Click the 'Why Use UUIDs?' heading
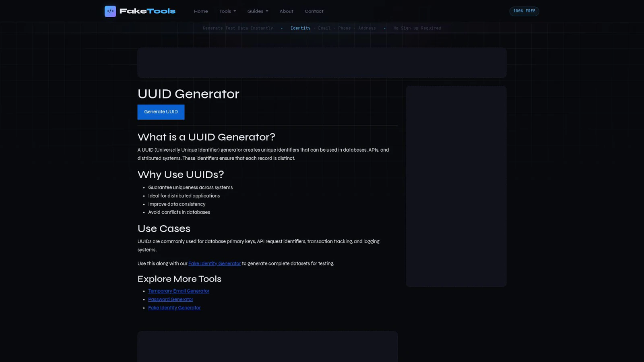The height and width of the screenshot is (362, 644). pos(181,175)
